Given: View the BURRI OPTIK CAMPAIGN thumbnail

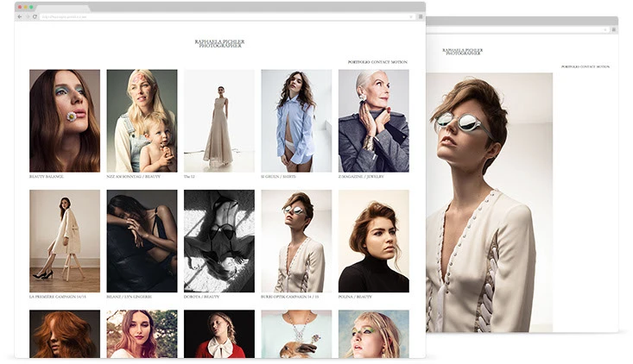Looking at the screenshot, I should (296, 241).
